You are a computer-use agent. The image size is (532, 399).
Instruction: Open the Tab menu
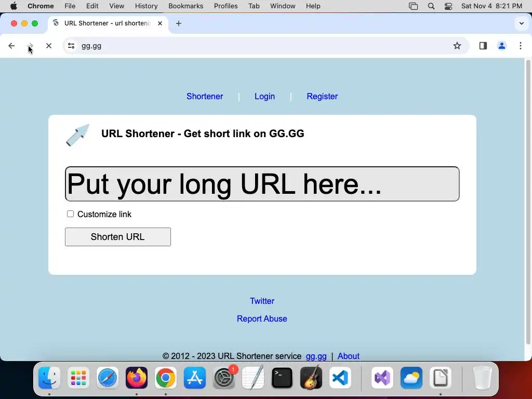254,6
